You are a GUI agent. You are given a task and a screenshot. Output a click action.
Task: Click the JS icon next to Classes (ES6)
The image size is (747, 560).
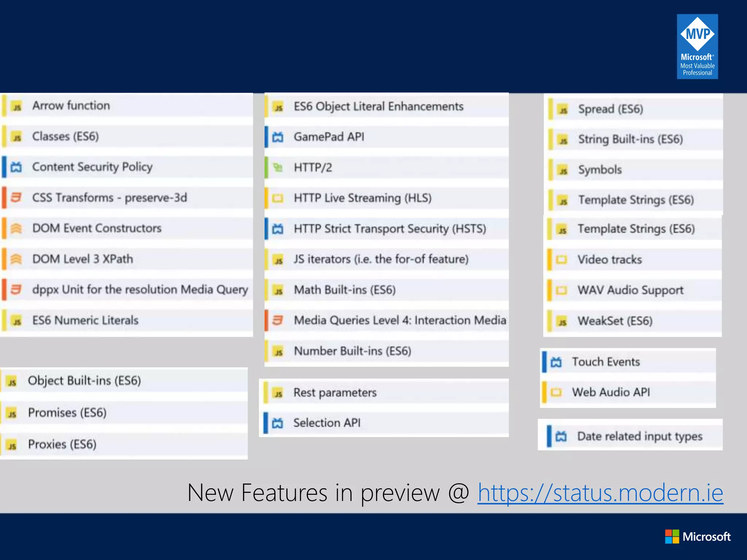tap(17, 137)
